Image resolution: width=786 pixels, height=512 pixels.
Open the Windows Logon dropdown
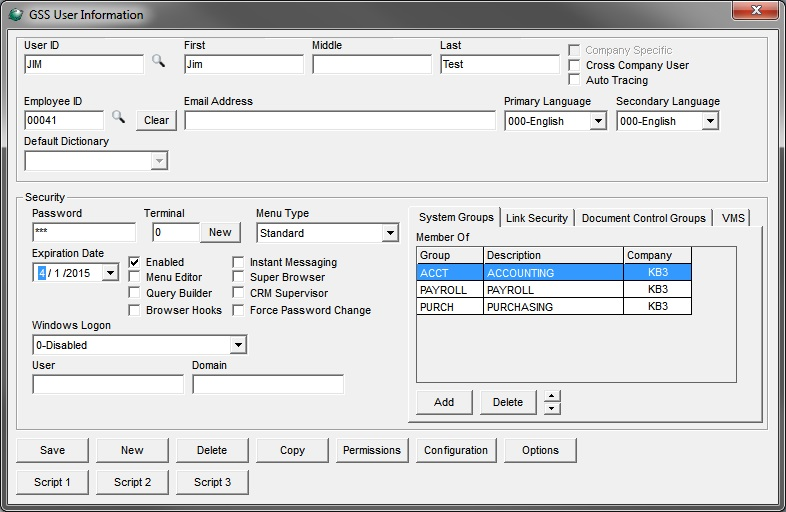point(238,345)
